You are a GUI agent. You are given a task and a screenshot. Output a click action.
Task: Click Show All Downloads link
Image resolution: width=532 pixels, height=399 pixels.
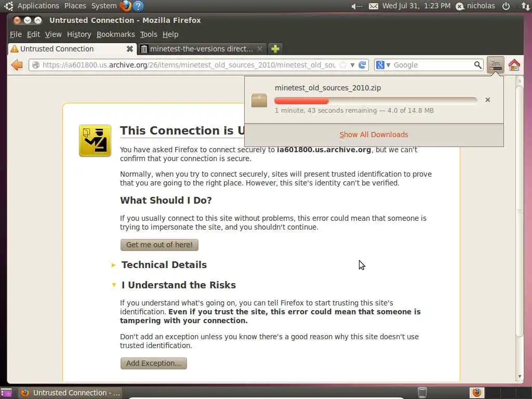tap(374, 135)
